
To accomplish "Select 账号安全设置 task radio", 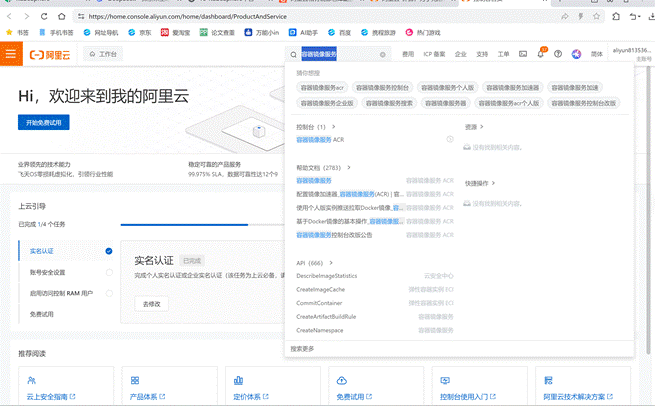I will (109, 272).
